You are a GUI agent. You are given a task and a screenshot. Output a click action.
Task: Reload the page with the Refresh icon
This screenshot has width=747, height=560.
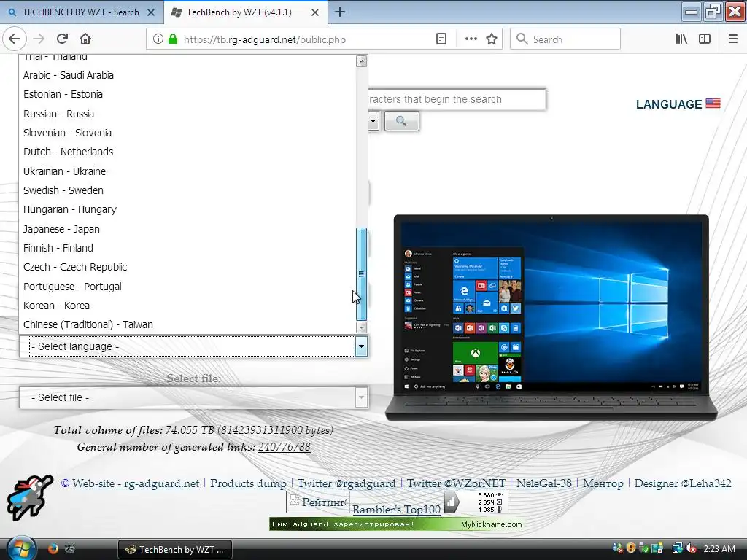[62, 39]
